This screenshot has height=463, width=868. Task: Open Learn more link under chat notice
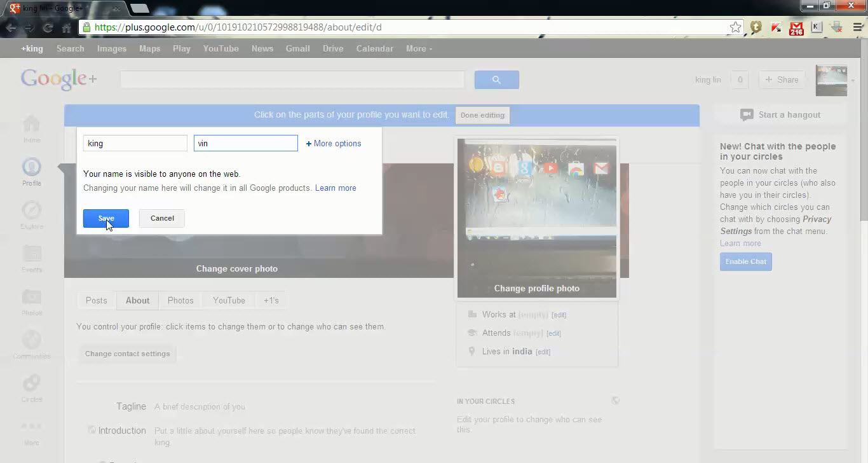coord(740,243)
